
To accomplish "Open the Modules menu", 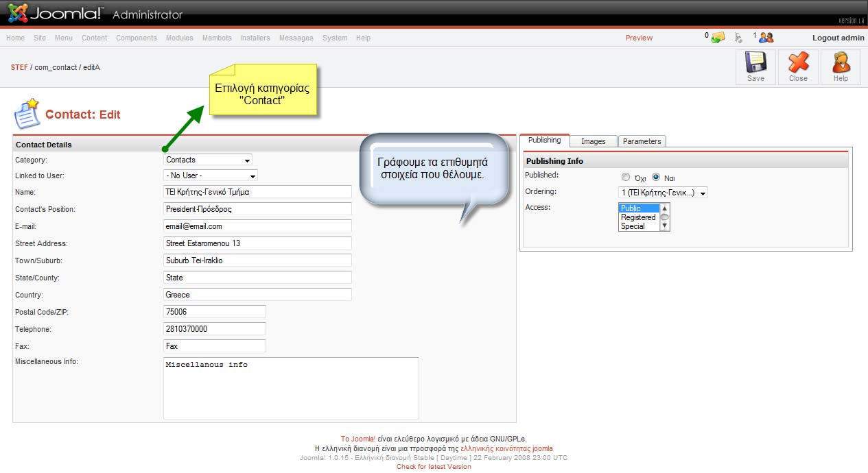I will [x=180, y=38].
